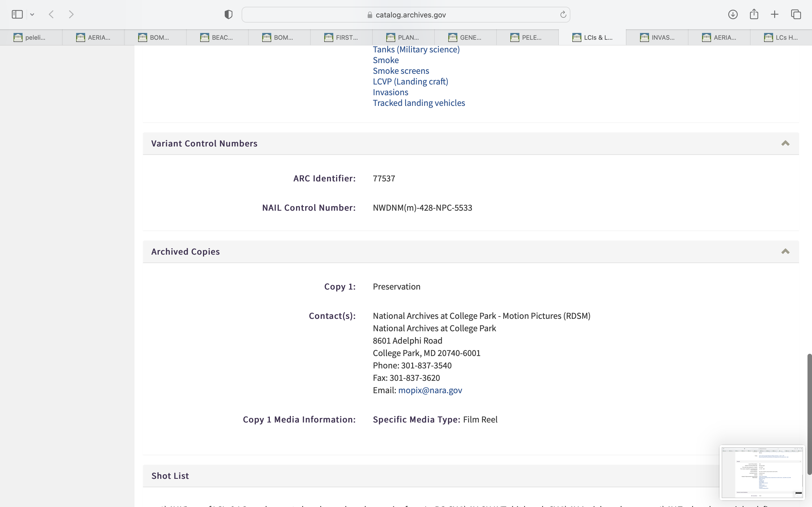Click the mopix@nara.gov email link
The height and width of the screenshot is (507, 812).
(x=430, y=390)
